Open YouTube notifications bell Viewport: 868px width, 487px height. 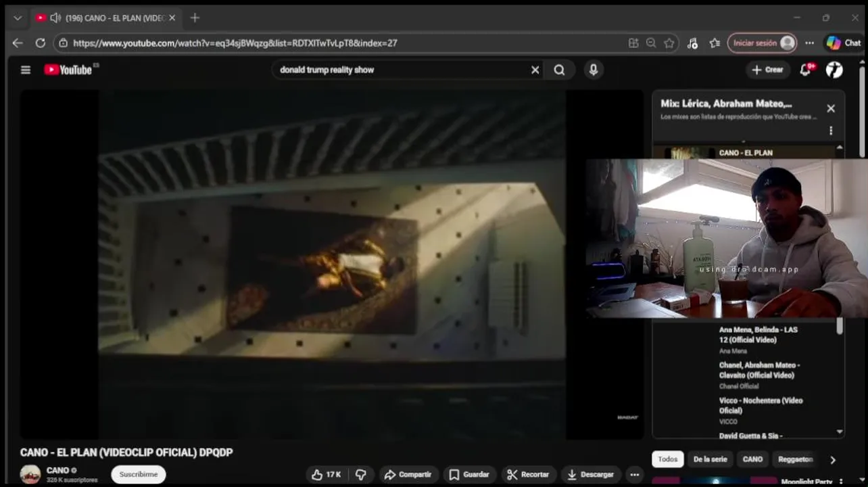pos(806,70)
